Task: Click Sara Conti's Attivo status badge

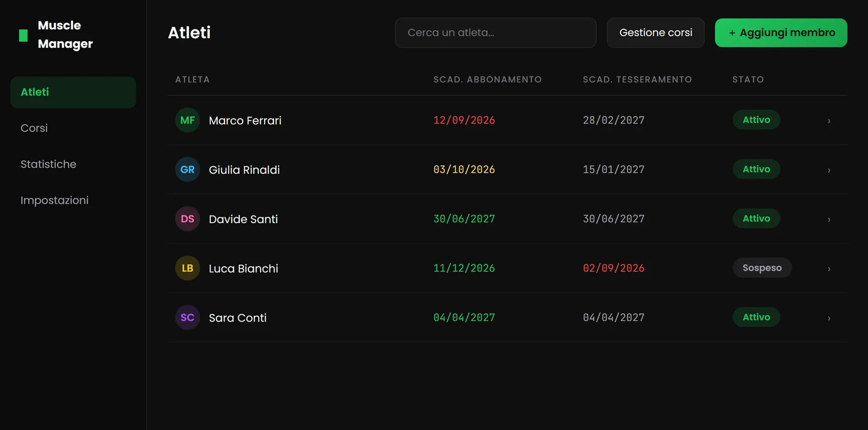Action: coord(756,317)
